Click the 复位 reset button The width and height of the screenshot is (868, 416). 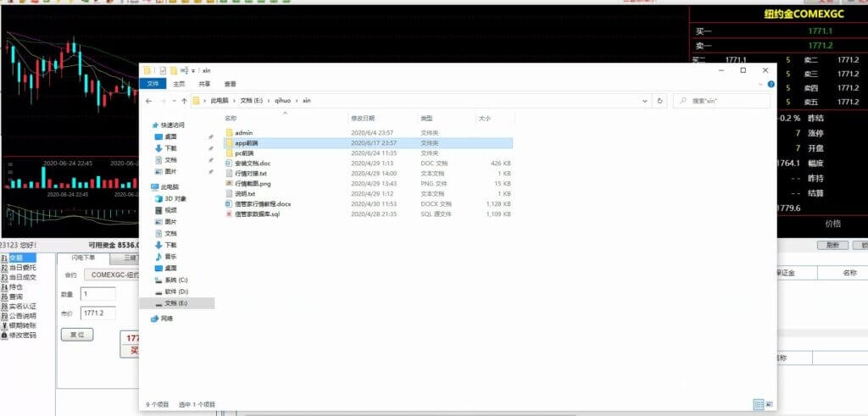pyautogui.click(x=76, y=335)
